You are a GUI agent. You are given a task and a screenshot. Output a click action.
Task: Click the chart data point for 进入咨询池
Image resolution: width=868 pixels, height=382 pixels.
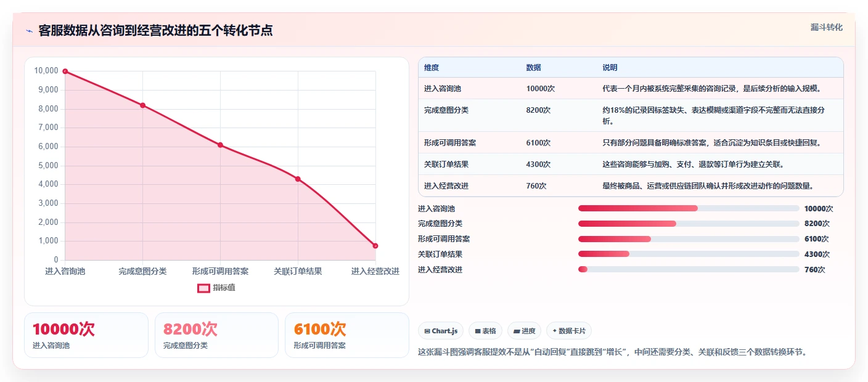[65, 71]
